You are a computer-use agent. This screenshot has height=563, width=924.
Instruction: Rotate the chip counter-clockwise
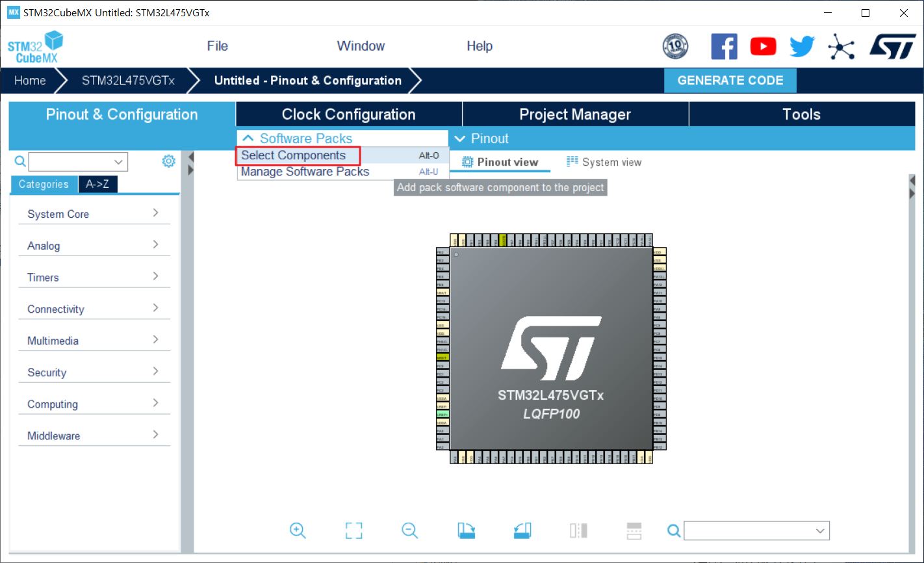(x=522, y=530)
